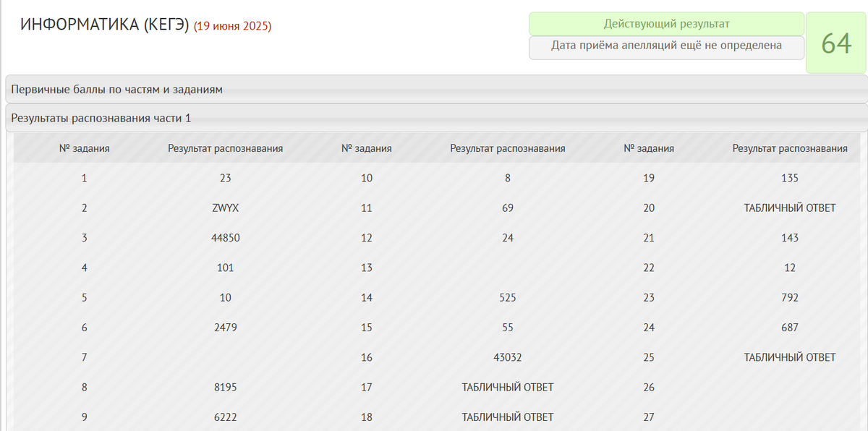The width and height of the screenshot is (868, 431).
Task: Click ТАБЛИЧНЫЙ ОТВЕТ in the task 20 row
Action: point(790,208)
